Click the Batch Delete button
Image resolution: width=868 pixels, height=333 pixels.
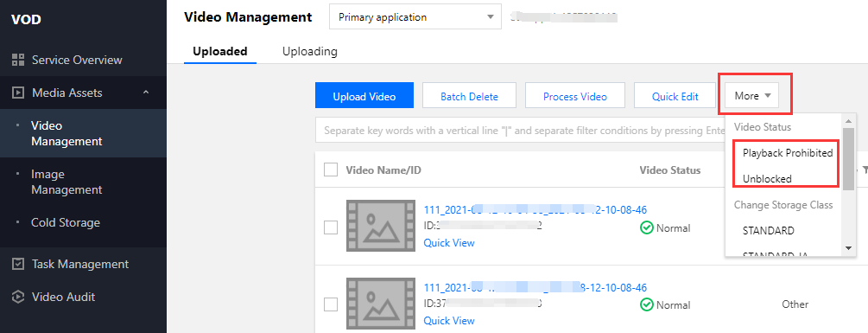470,96
